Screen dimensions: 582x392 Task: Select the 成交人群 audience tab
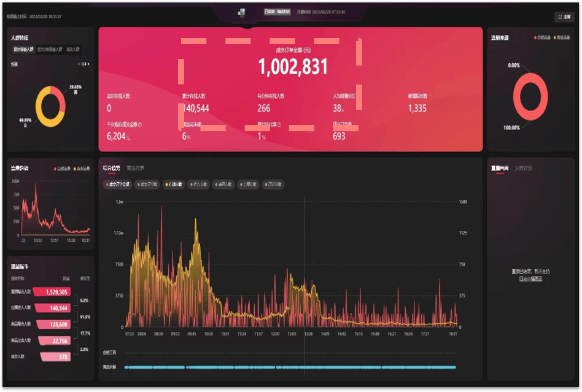(x=73, y=49)
